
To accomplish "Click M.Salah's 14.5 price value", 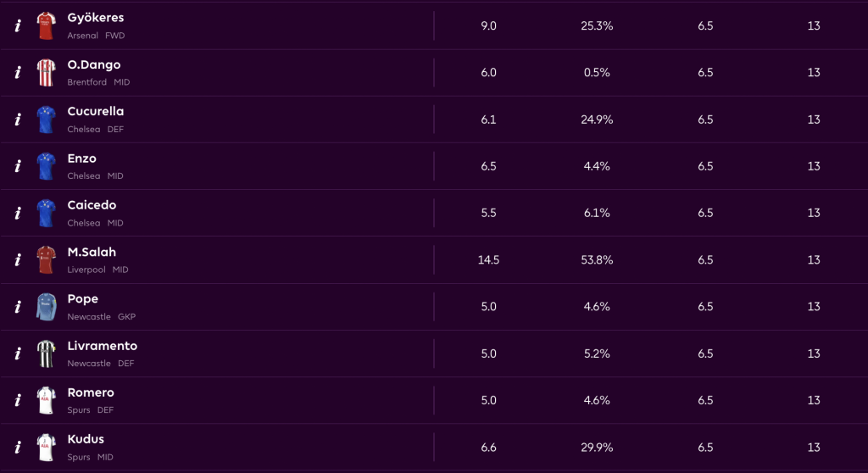I will [x=488, y=260].
